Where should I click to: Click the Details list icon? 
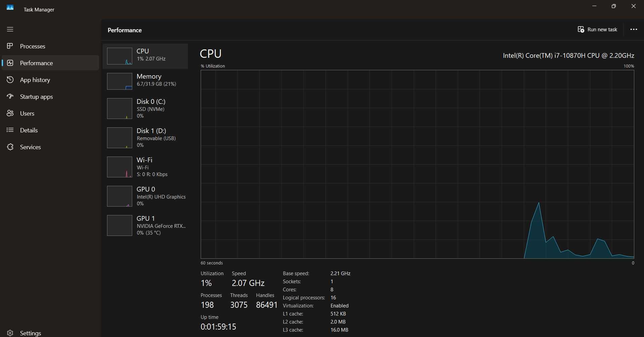click(10, 130)
